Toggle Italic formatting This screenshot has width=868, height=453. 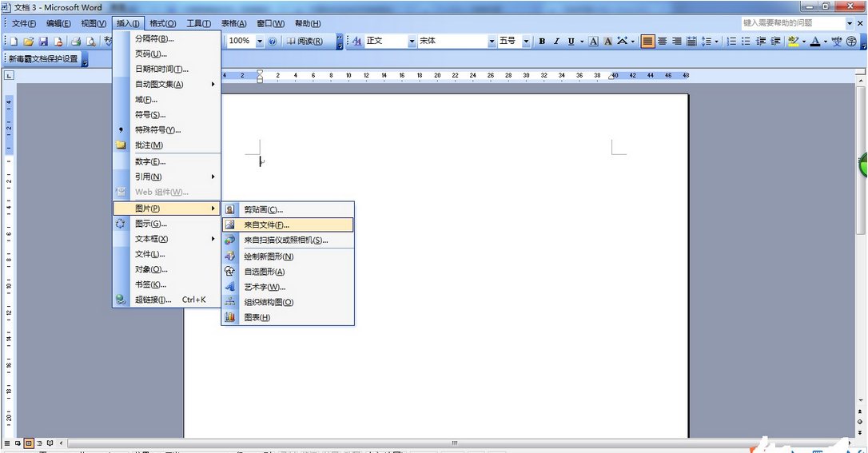tap(556, 42)
